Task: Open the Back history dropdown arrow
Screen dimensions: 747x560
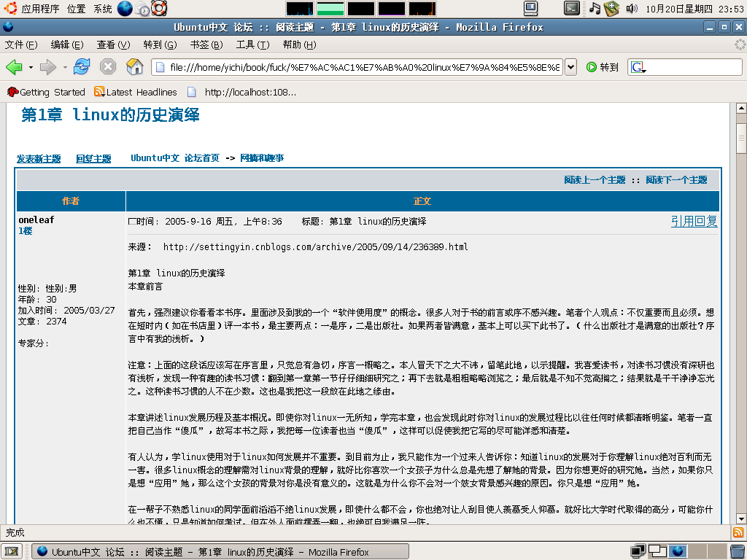Action: click(31, 68)
